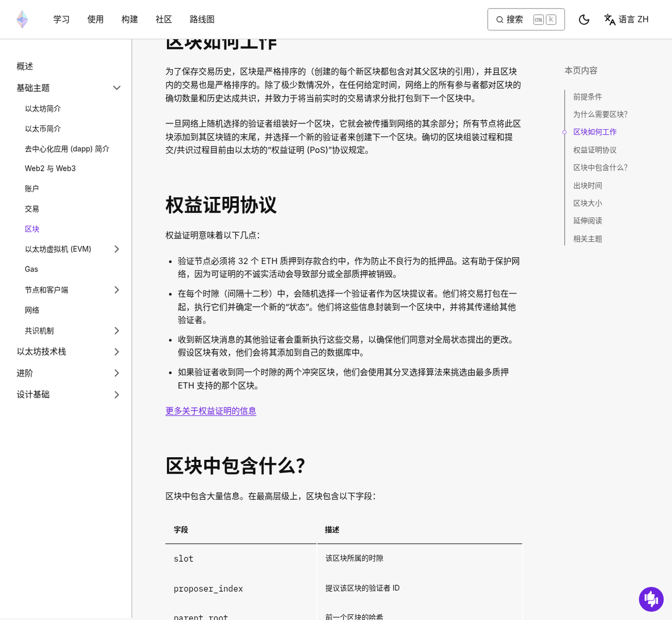Open the 搜索 search box

(526, 19)
